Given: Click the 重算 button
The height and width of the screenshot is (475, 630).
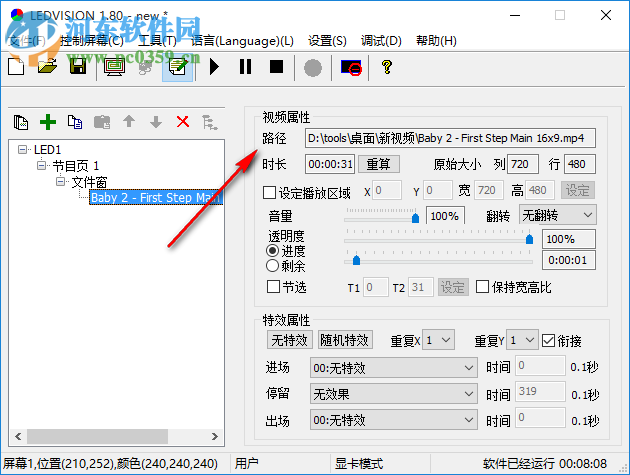Looking at the screenshot, I should (x=378, y=164).
